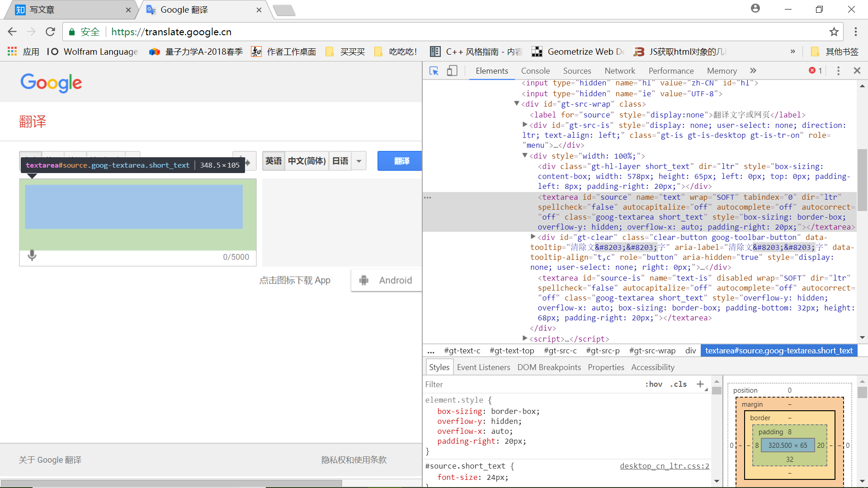
Task: Open the DevTools three-dot customize menu
Action: [x=838, y=71]
